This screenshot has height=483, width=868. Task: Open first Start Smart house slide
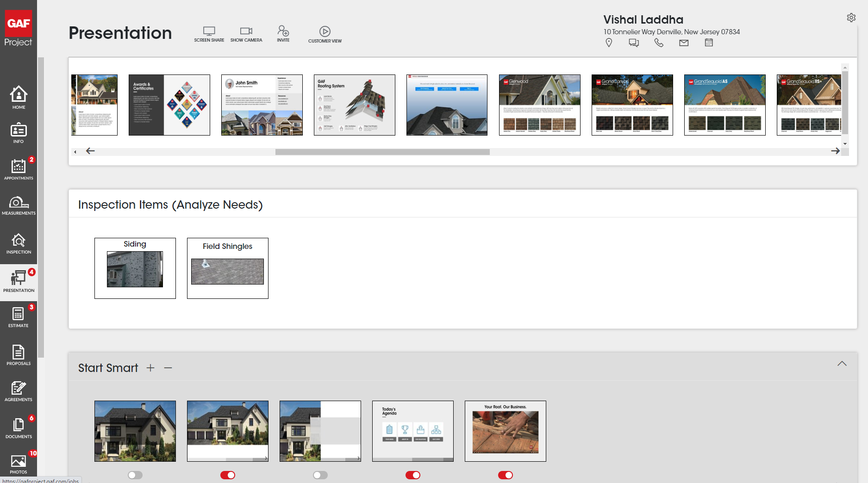point(135,431)
